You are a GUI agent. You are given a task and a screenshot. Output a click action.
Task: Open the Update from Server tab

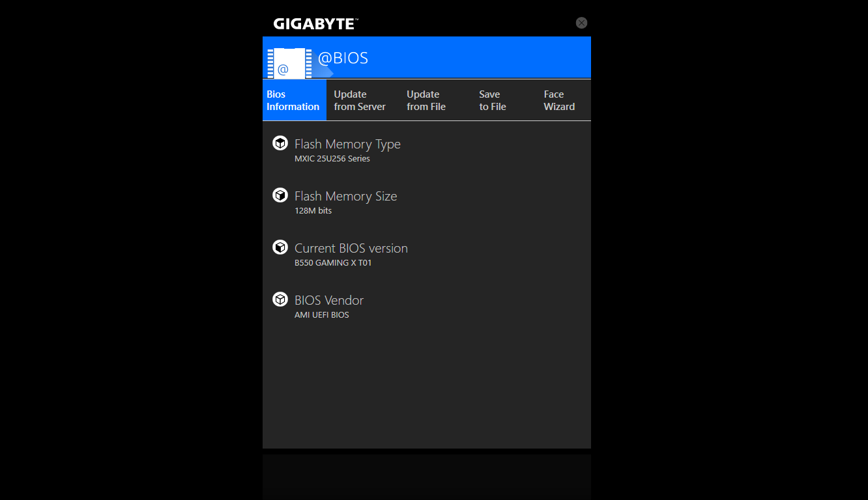point(360,100)
